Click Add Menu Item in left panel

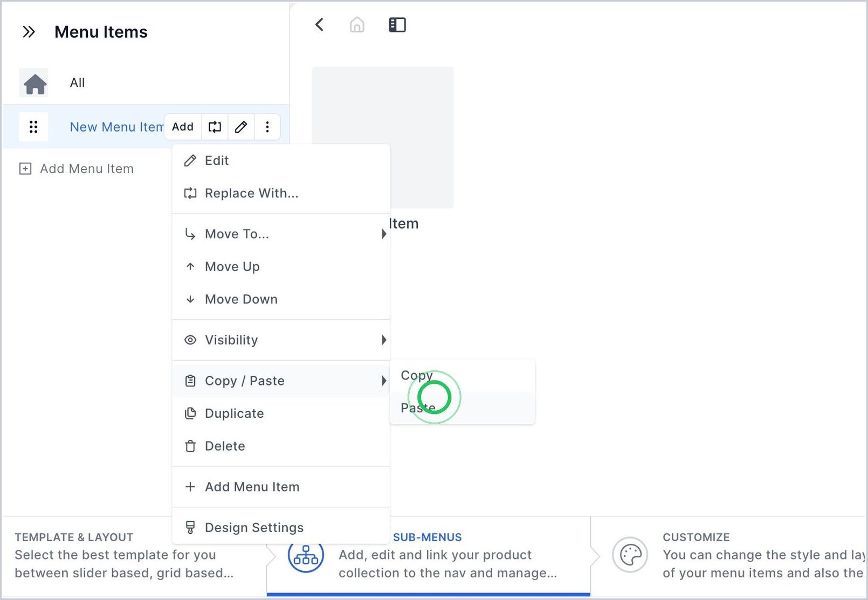[77, 169]
